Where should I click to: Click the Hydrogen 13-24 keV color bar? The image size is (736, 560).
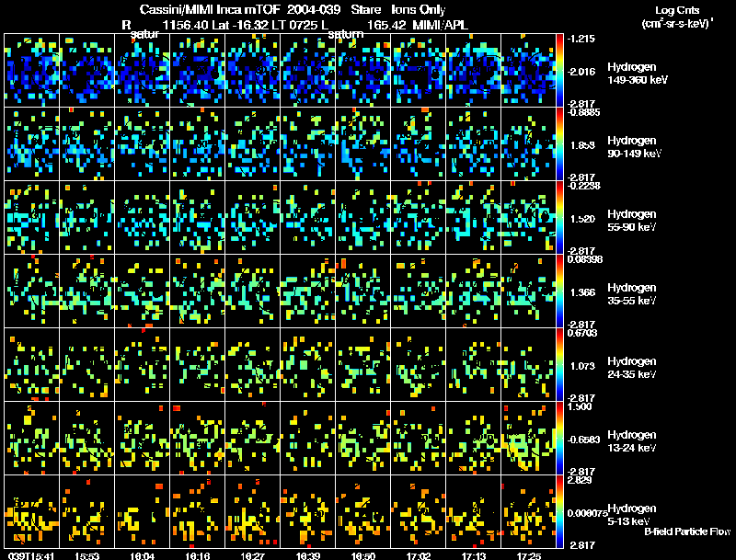click(x=559, y=438)
